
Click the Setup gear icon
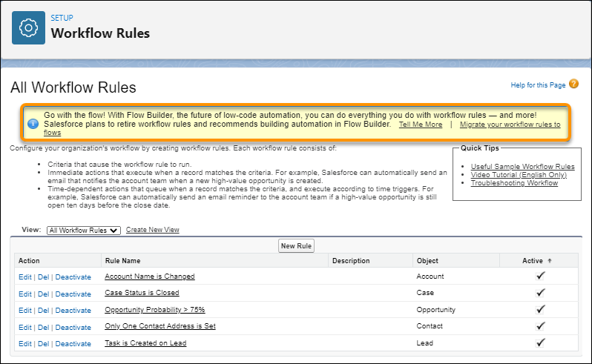[29, 28]
